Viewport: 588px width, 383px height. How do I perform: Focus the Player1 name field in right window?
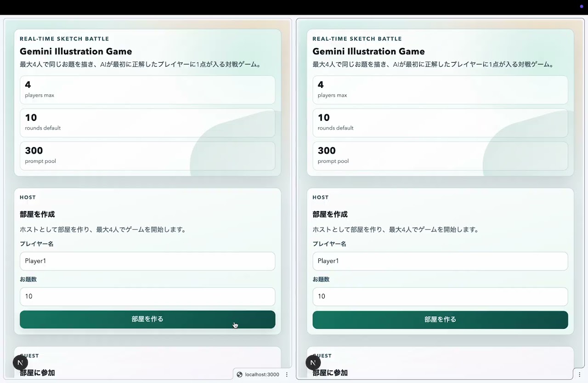pyautogui.click(x=440, y=261)
